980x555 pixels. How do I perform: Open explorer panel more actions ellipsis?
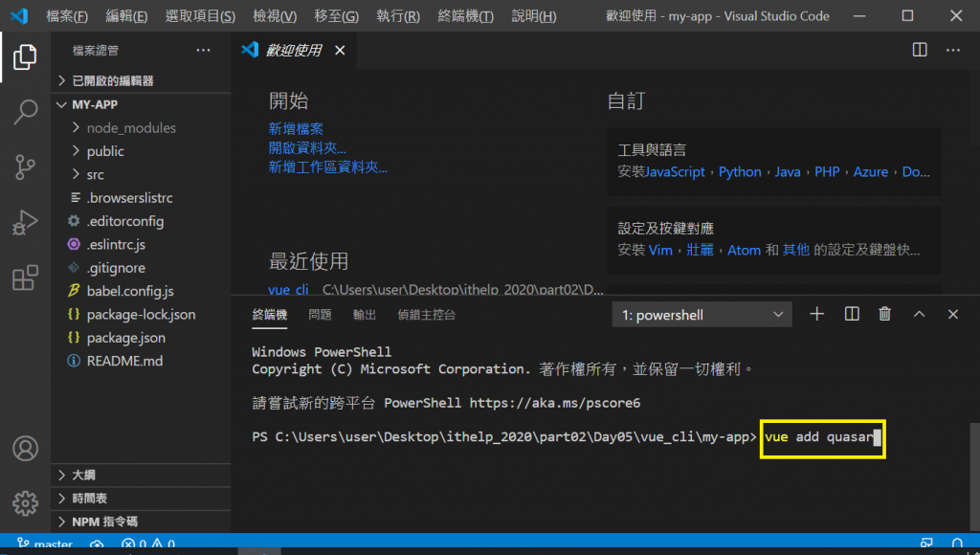click(203, 50)
